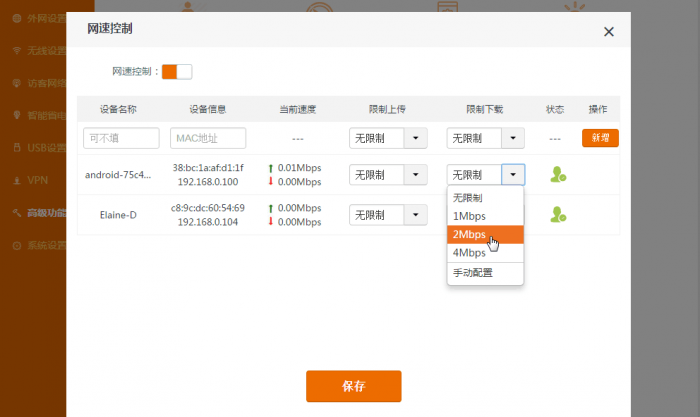This screenshot has width=700, height=417.
Task: Click the 外网设置 globe icon in the sidebar
Action: 17,17
